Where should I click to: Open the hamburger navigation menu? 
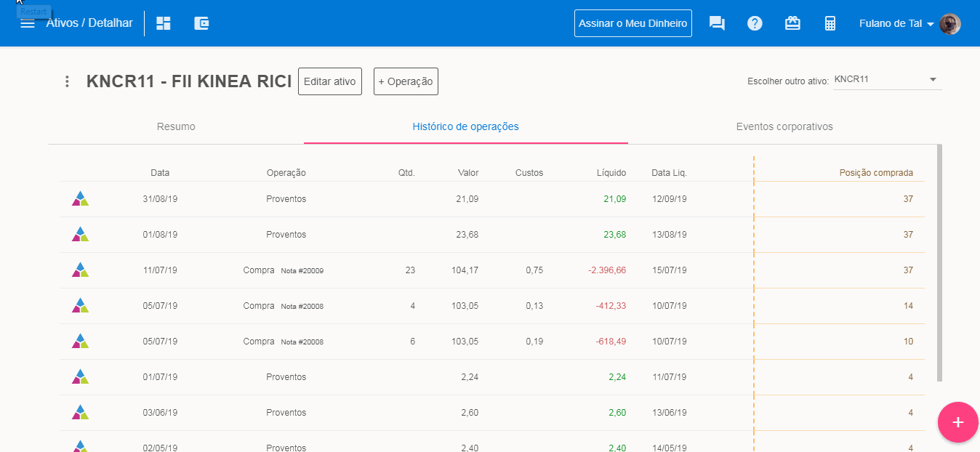pos(28,23)
